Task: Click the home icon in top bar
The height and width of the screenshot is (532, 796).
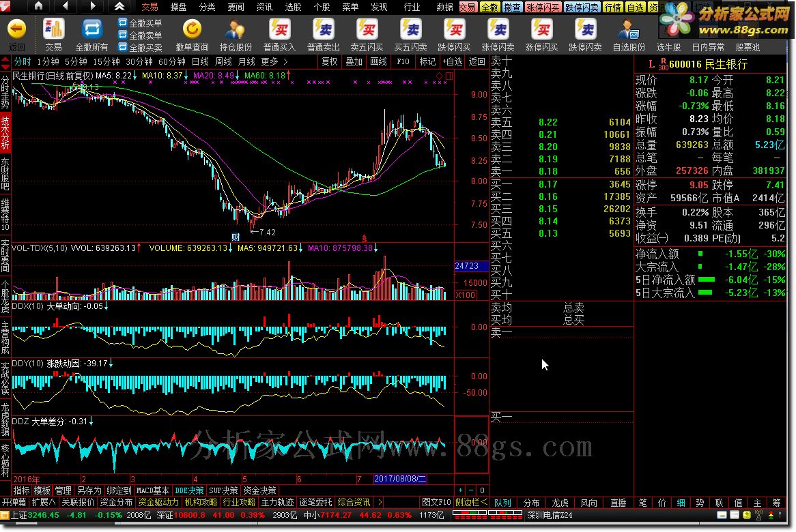Action: tap(39, 7)
